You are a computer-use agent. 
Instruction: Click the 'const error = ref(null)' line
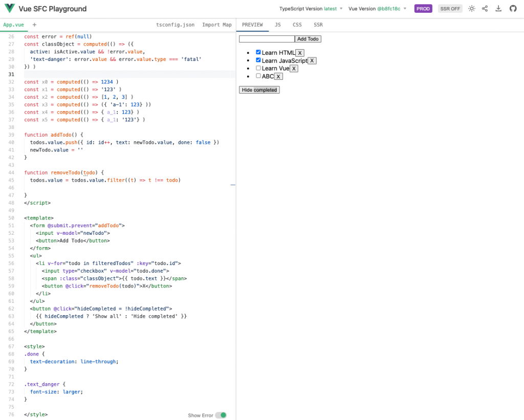coord(58,36)
